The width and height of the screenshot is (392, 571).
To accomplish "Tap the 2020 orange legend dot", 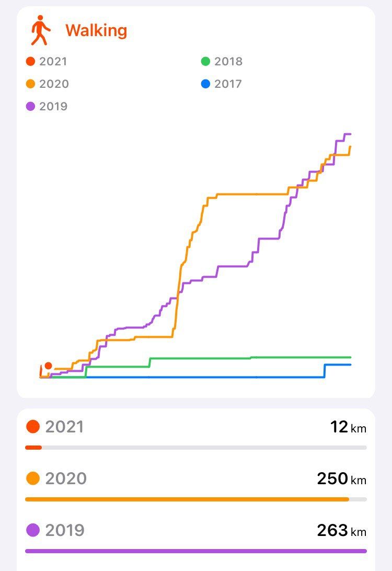I will [30, 84].
